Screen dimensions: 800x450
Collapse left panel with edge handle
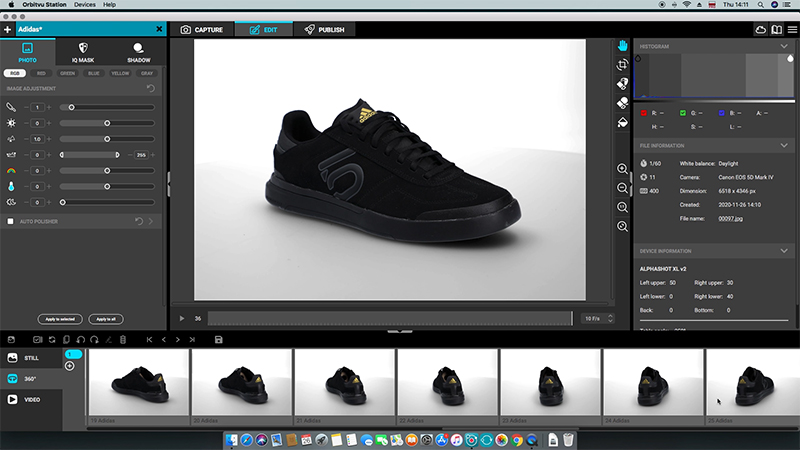point(168,184)
